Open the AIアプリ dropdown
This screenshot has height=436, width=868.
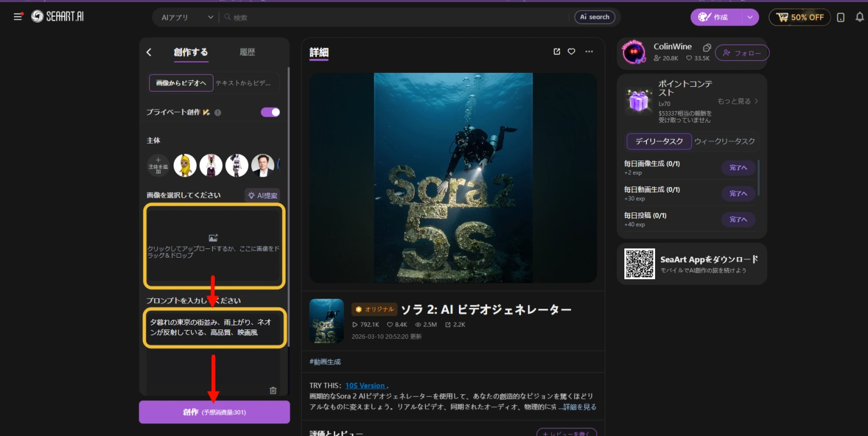pyautogui.click(x=184, y=17)
